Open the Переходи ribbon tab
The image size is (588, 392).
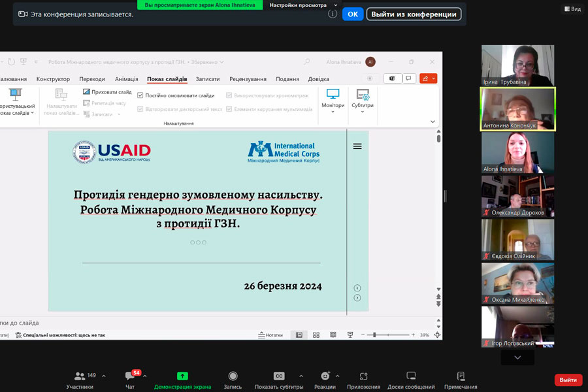92,79
